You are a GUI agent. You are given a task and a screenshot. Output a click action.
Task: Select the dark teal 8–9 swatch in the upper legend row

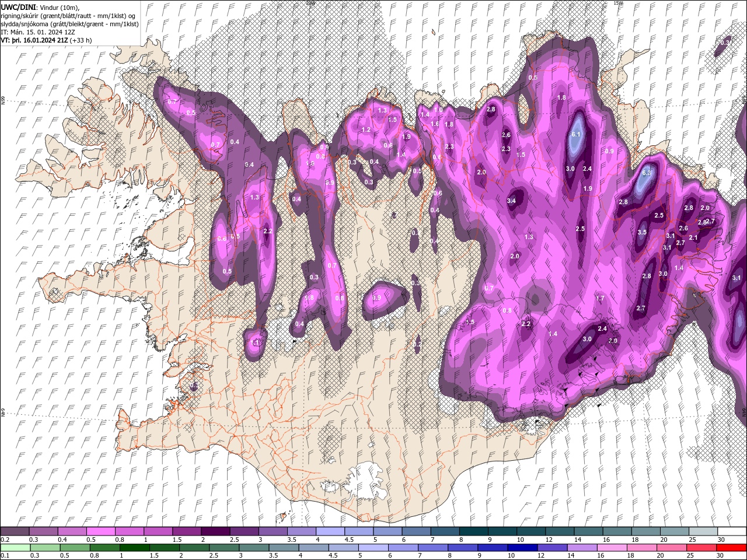point(473,531)
